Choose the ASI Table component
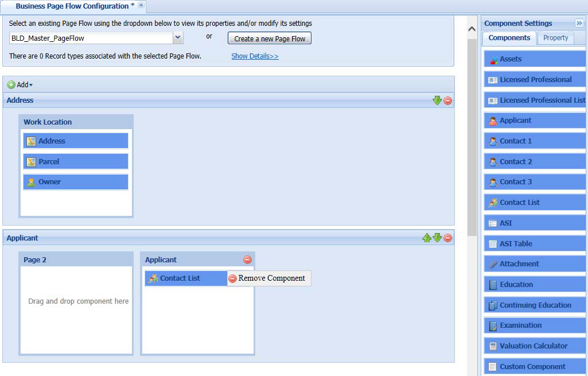 point(534,243)
